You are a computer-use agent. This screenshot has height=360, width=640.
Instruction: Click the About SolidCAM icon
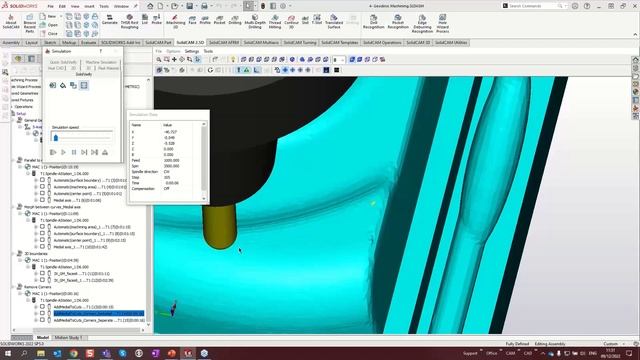pos(11,21)
